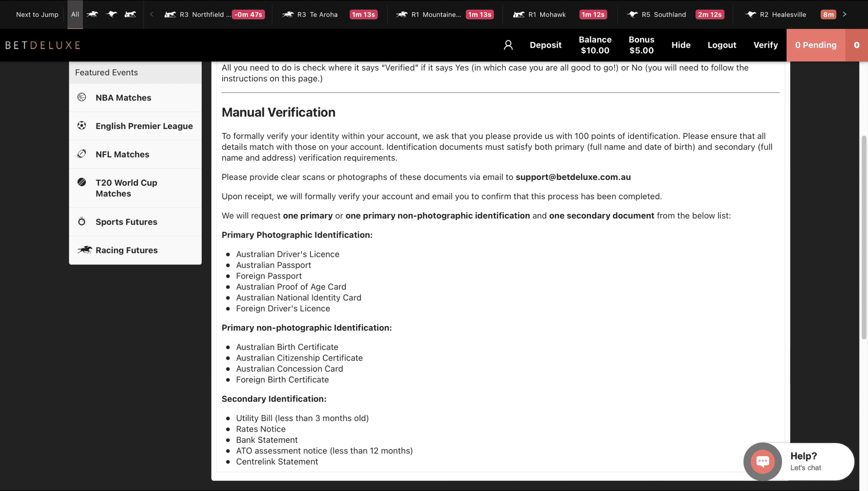Click the Deposit button
868x491 pixels.
pos(545,45)
